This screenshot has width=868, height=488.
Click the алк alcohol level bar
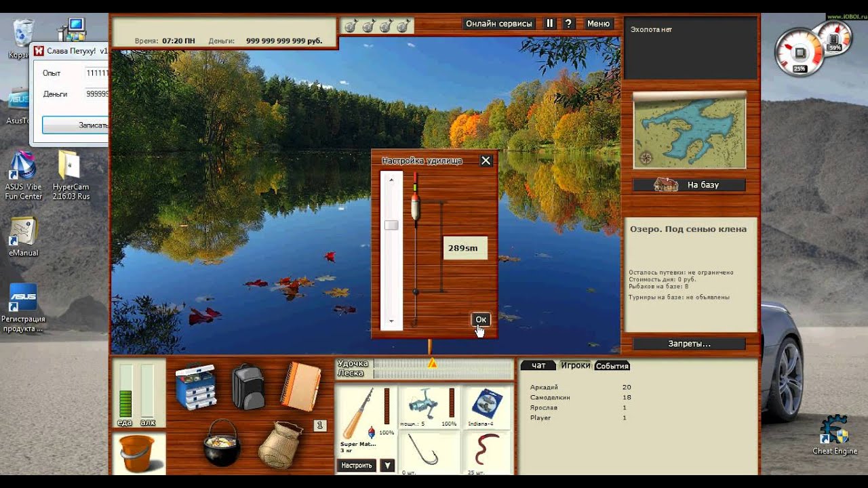pyautogui.click(x=148, y=390)
